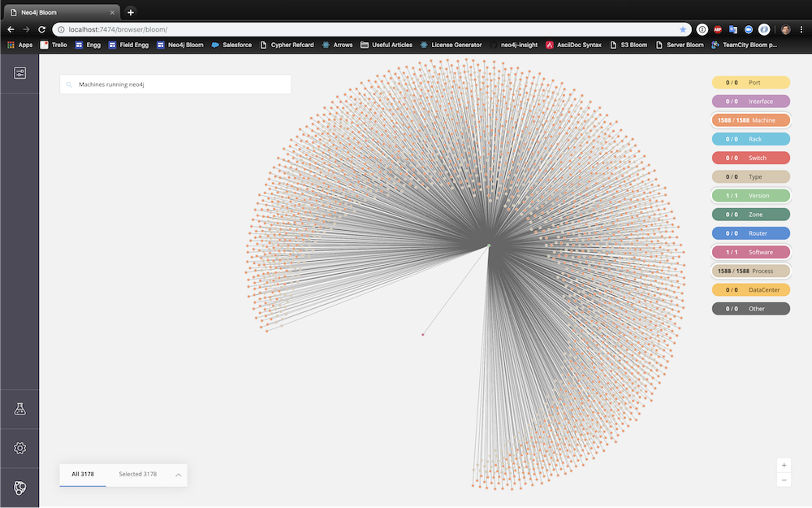Switch to the Selected 3178 tab
The height and width of the screenshot is (508, 812).
138,475
